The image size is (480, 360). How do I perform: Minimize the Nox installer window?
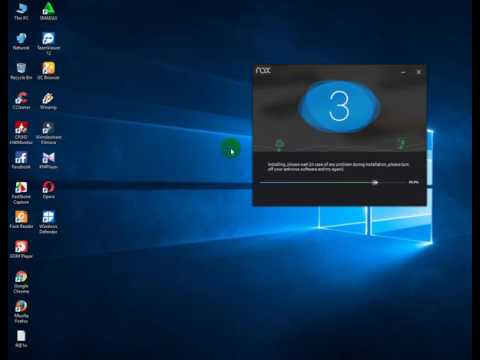[403, 72]
